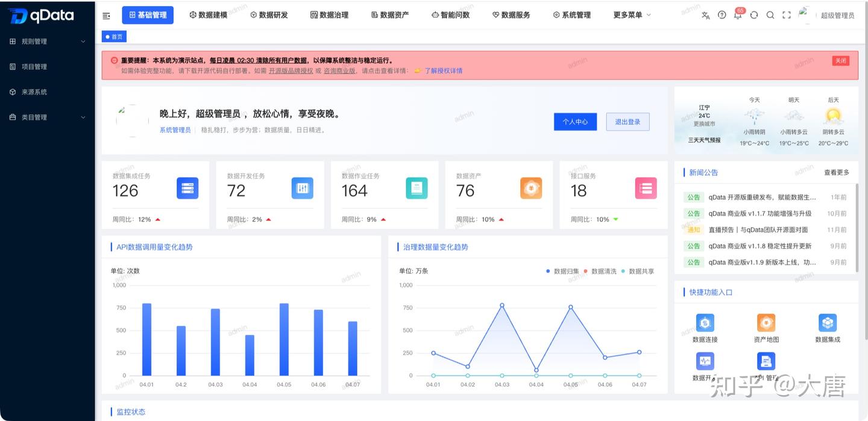Viewport: 868px width, 421px height.
Task: Select 数据治理 top menu
Action: (x=330, y=15)
